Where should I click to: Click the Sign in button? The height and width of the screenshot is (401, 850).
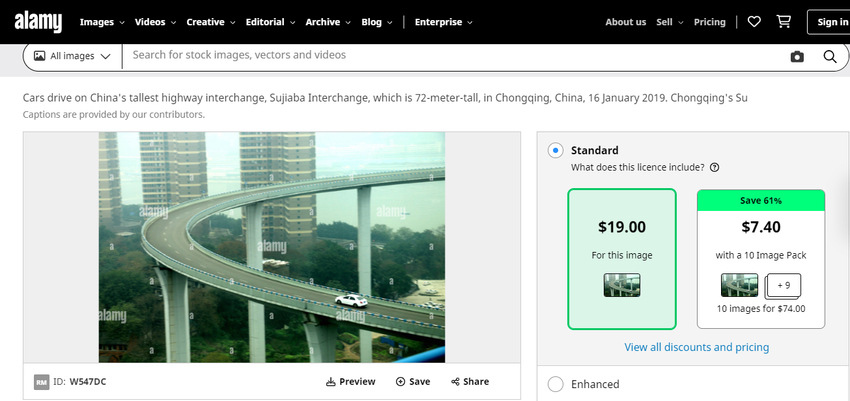pyautogui.click(x=829, y=22)
